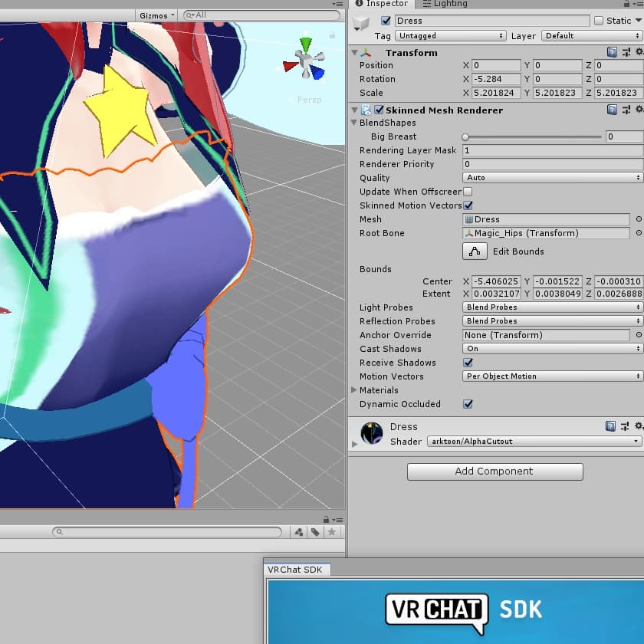Screen dimensions: 644x644
Task: Select the VRChat SDK tab
Action: tap(296, 570)
